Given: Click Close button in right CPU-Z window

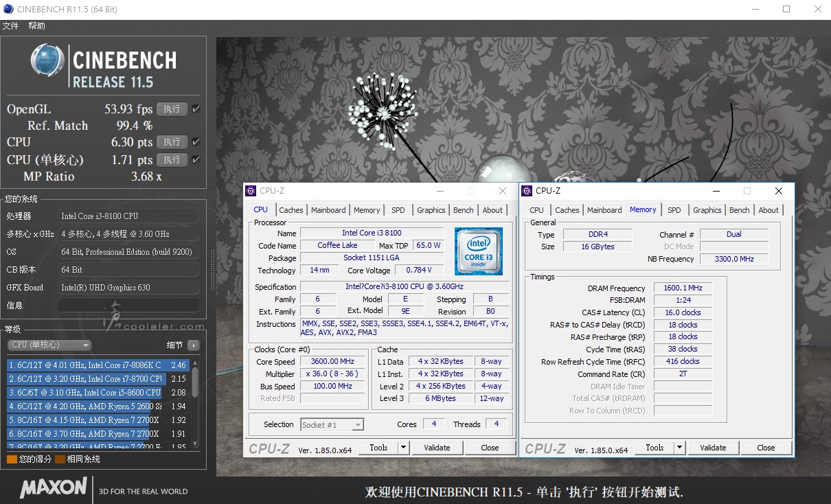Looking at the screenshot, I should point(766,448).
